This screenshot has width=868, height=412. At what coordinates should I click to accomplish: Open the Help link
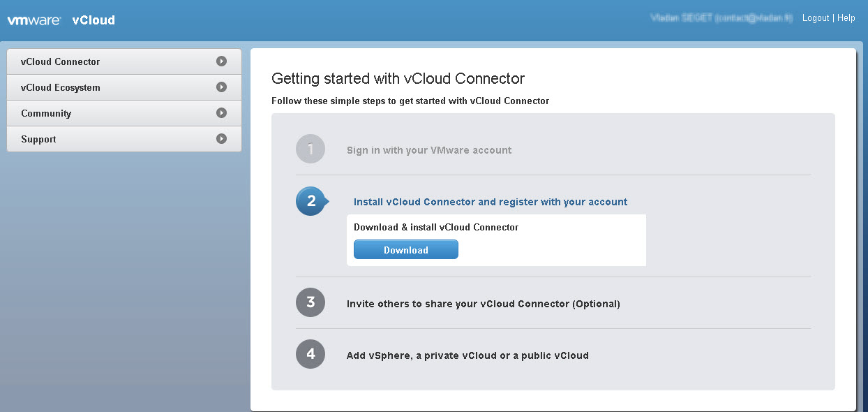pos(846,18)
